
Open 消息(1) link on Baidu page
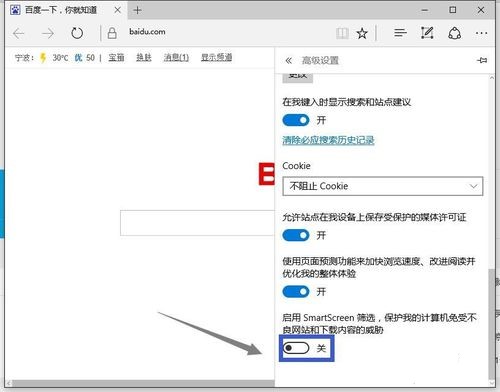(176, 58)
